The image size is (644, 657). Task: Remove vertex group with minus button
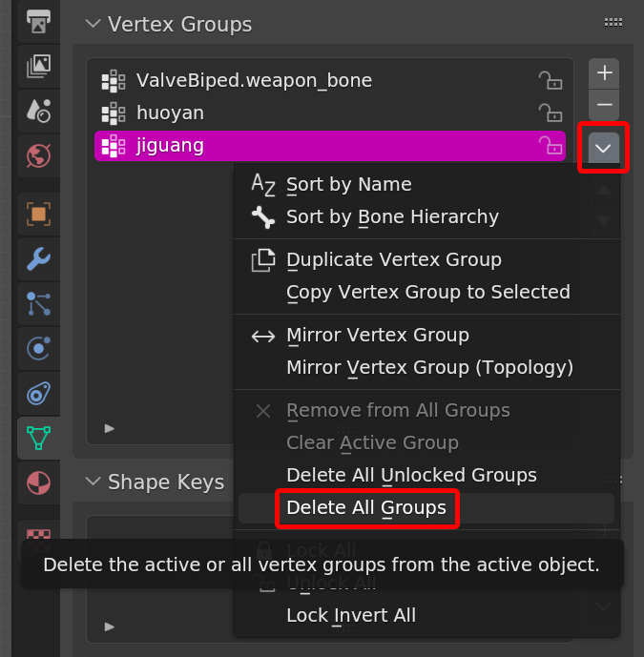(603, 105)
